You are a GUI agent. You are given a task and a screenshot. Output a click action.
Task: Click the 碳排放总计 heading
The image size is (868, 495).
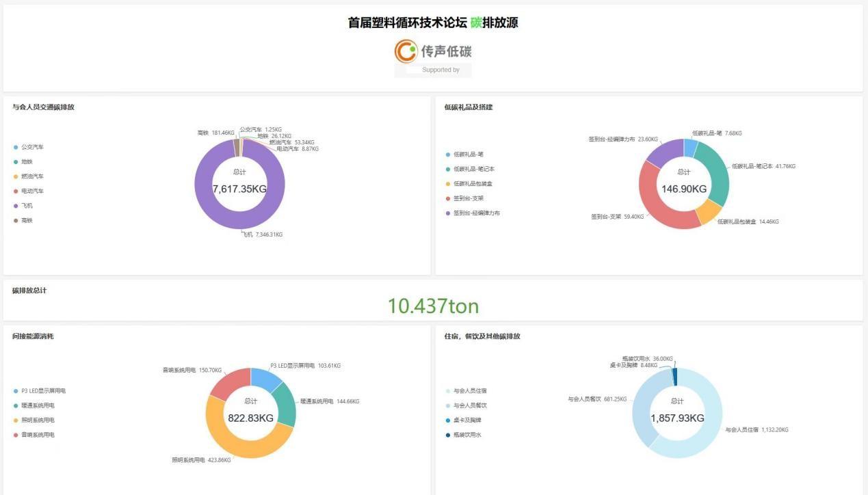click(x=29, y=291)
